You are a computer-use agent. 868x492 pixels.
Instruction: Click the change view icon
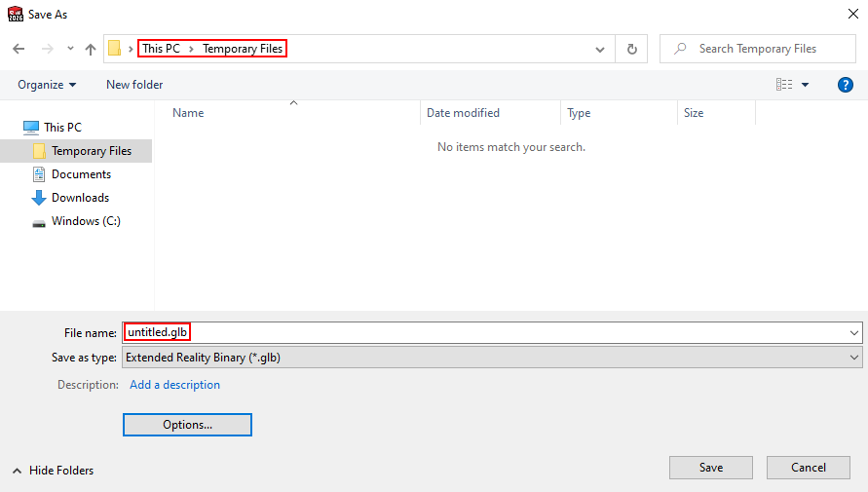(784, 85)
